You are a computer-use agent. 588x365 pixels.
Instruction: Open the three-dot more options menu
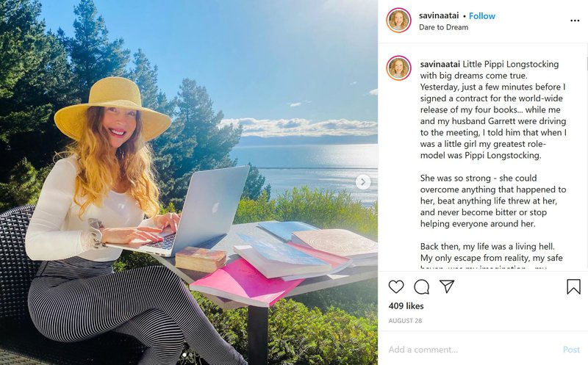575,21
